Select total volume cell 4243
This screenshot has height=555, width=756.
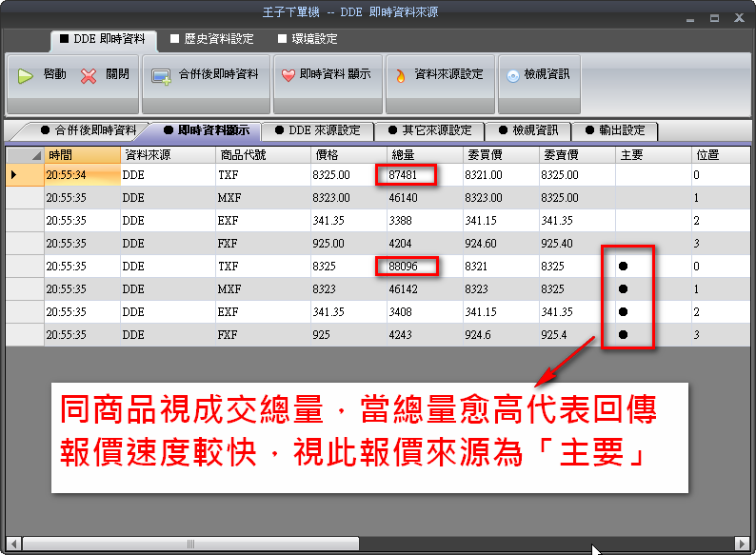tap(426, 334)
